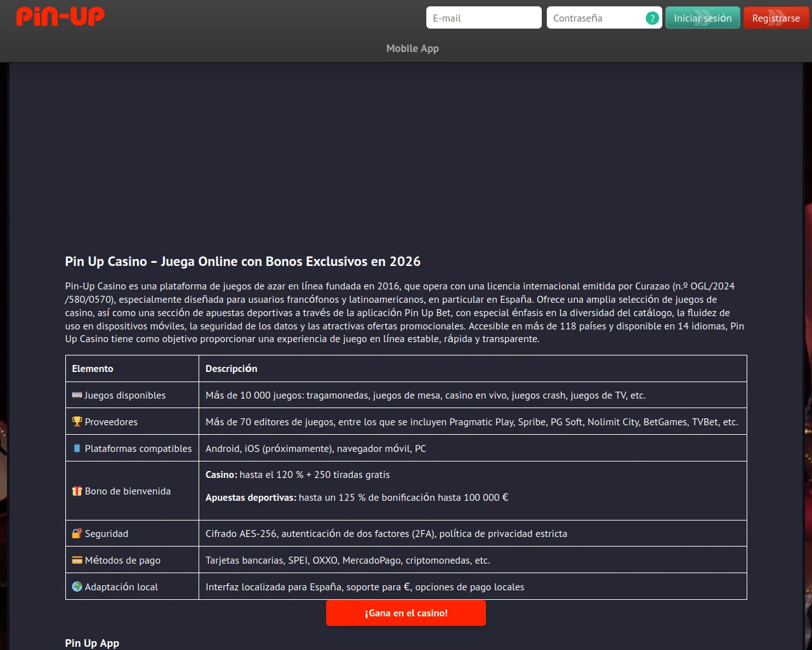
Task: Click the gift icon beside Bono de bienvenida
Action: pyautogui.click(x=77, y=491)
